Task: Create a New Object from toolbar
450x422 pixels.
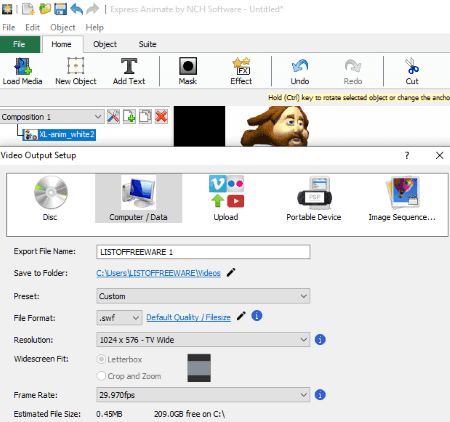Action: [x=76, y=71]
